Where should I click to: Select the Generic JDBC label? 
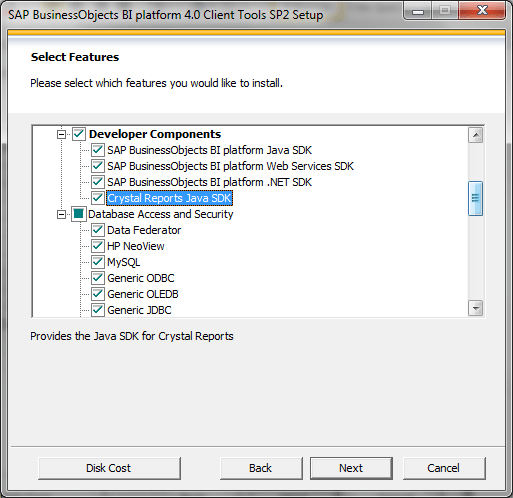click(x=139, y=310)
